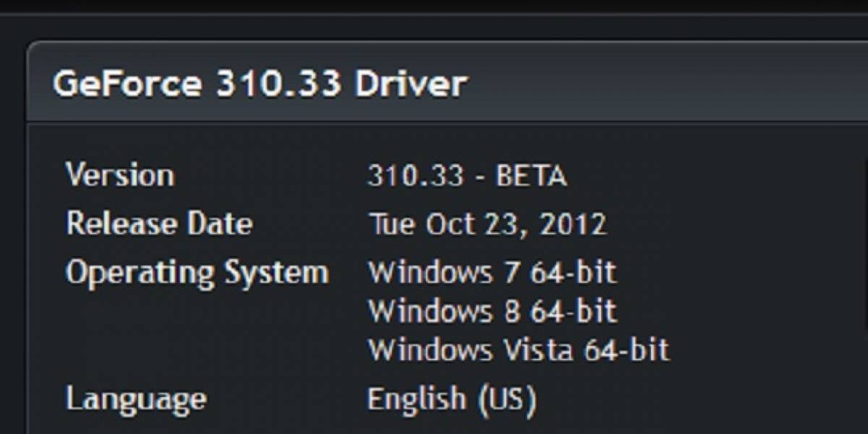This screenshot has height=434, width=868.
Task: Select the "Release Date" label
Action: click(159, 223)
